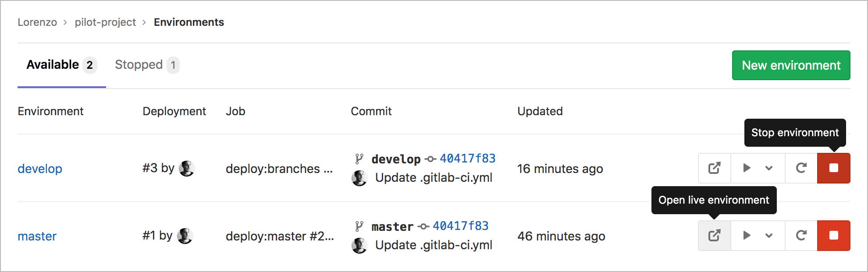Re-deploy the master environment with retry icon
The image size is (868, 272).
[x=801, y=236]
